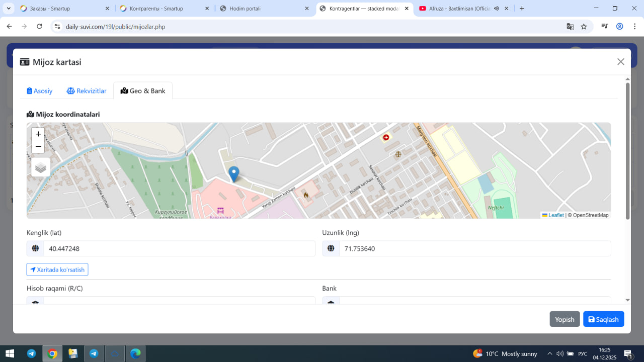This screenshot has width=644, height=362.
Task: Bookmark this page with star icon
Action: (584, 27)
